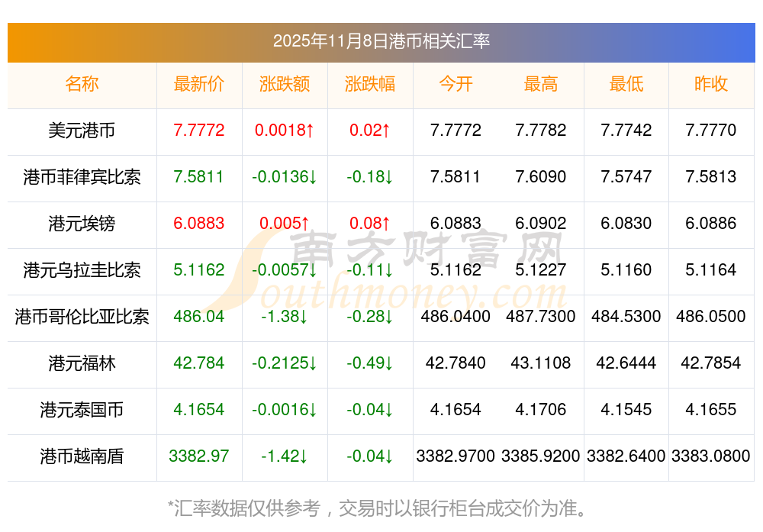
Task: Click the percentage '-0.11↓'
Action: [370, 269]
